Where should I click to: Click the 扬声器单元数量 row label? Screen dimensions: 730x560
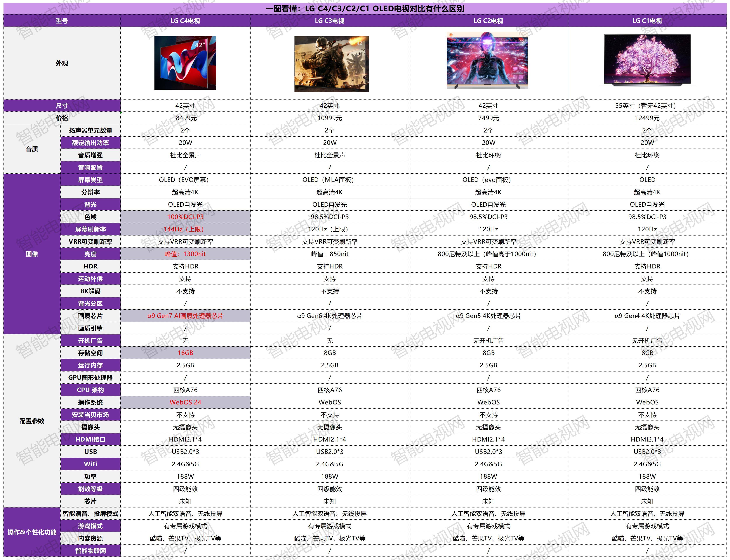90,130
